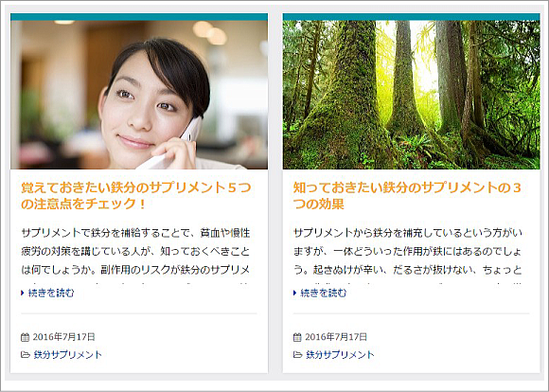Click excerpt text starting サプリメントで鉄分を補給
Image resolution: width=549 pixels, height=392 pixels.
[135, 251]
